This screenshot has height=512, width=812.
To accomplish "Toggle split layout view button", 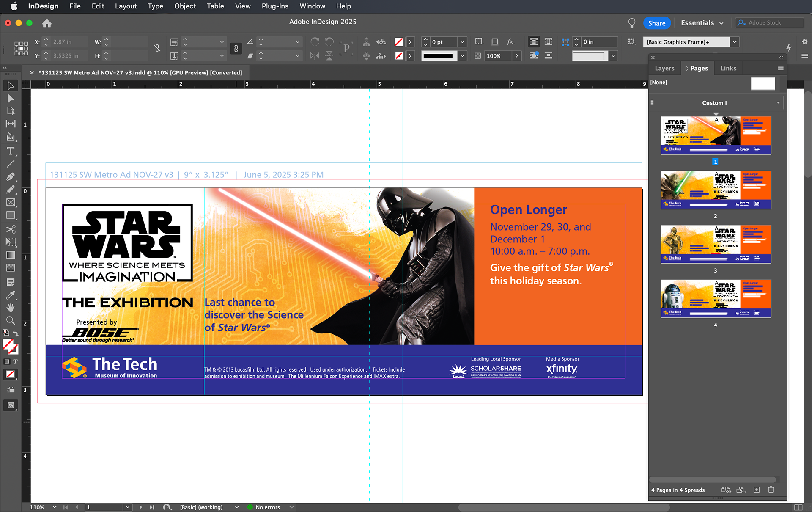I will tap(798, 507).
